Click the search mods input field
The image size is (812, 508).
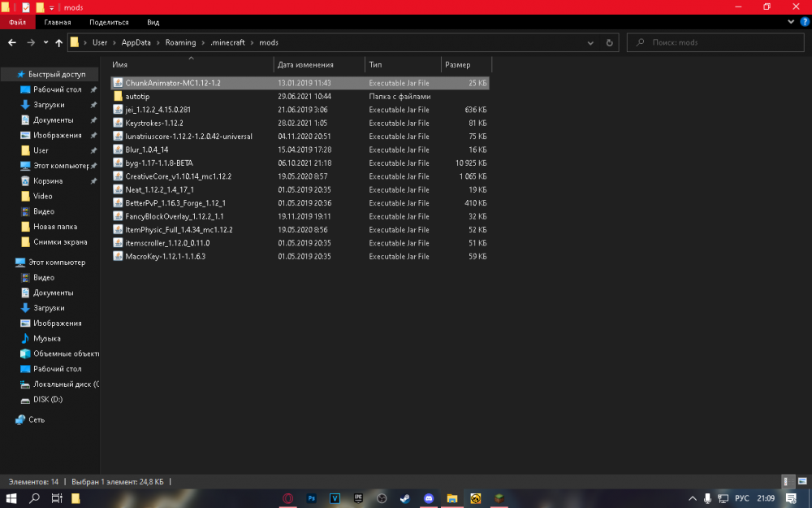[715, 42]
